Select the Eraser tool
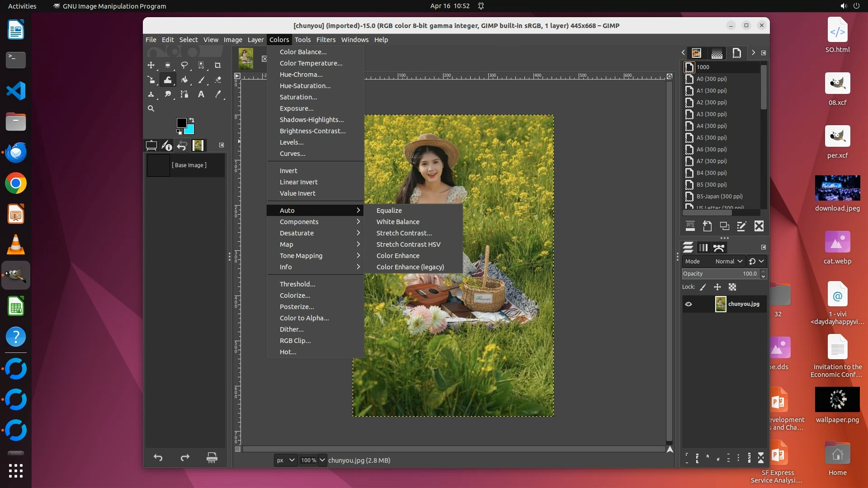 218,80
